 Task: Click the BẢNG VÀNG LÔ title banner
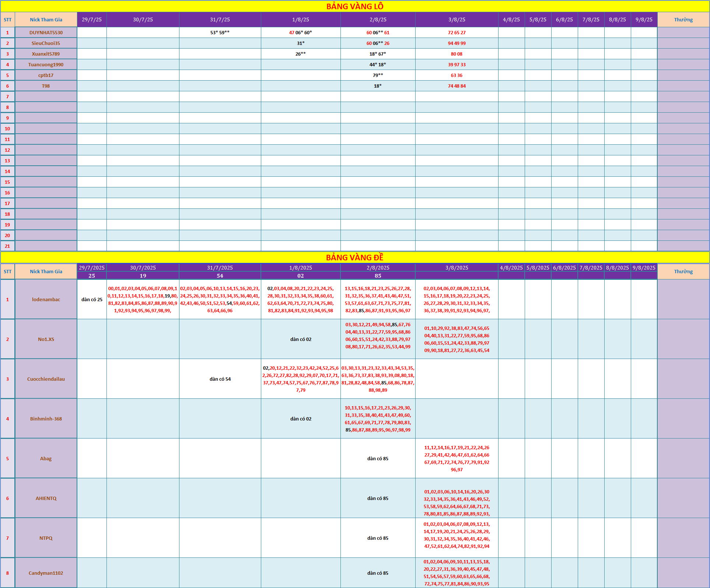(355, 6)
